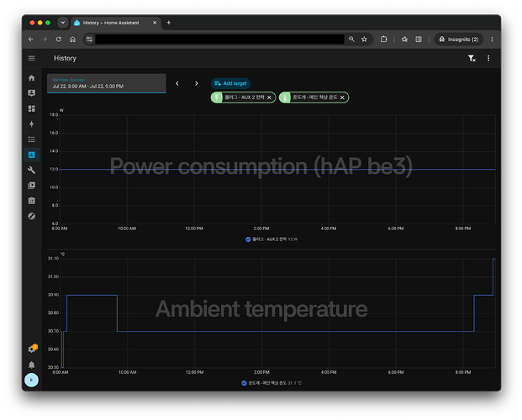Image resolution: width=522 pixels, height=420 pixels.
Task: Go to the Overview home icon in sidebar
Action: 32,78
